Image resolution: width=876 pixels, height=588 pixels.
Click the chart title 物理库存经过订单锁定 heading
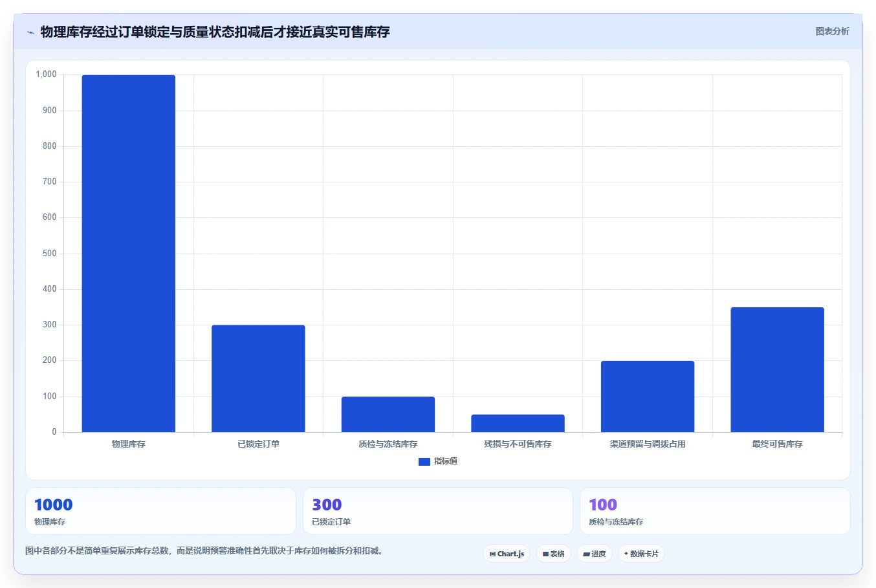(x=215, y=32)
